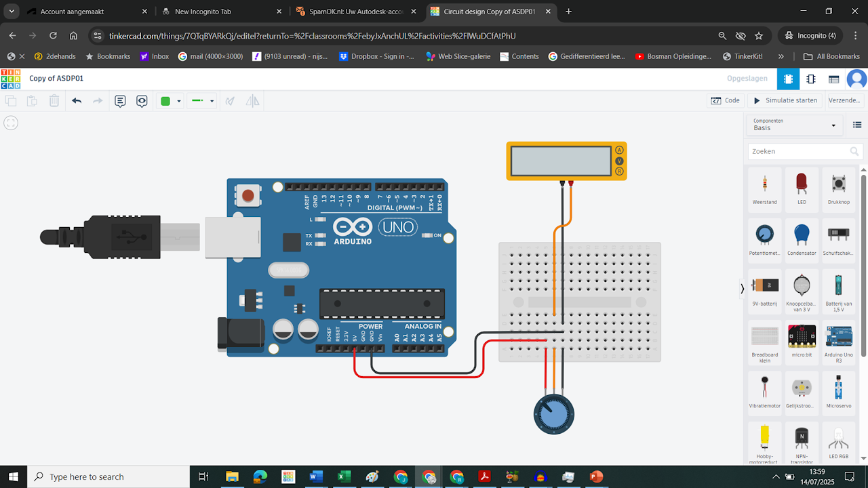868x488 pixels.
Task: Open Microsoft Word from the taskbar
Action: 317,476
